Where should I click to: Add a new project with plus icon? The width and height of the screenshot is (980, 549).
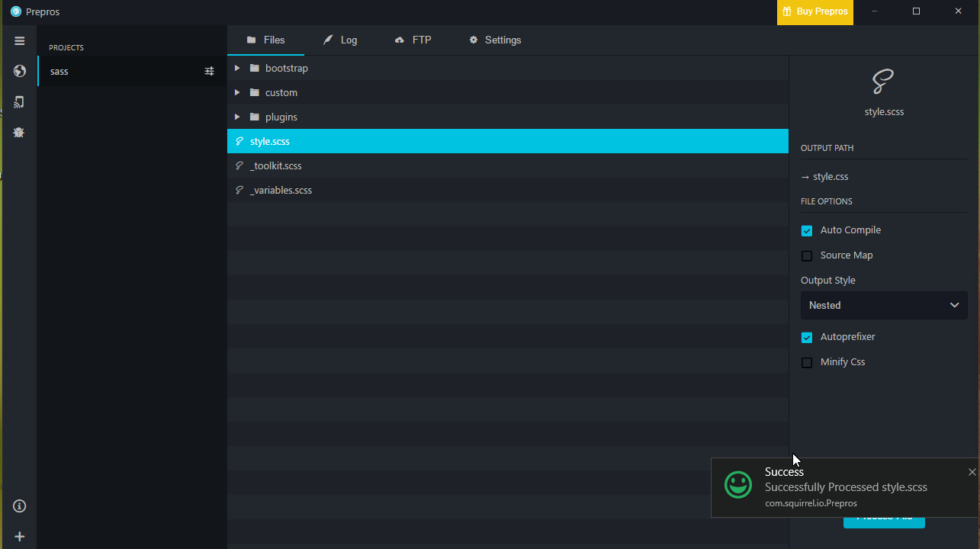pos(20,536)
